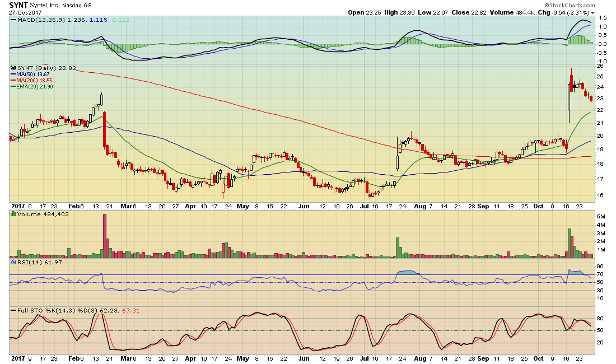Click the Sep label on the price chart date axis
The width and height of the screenshot is (616, 364).
coord(483,206)
